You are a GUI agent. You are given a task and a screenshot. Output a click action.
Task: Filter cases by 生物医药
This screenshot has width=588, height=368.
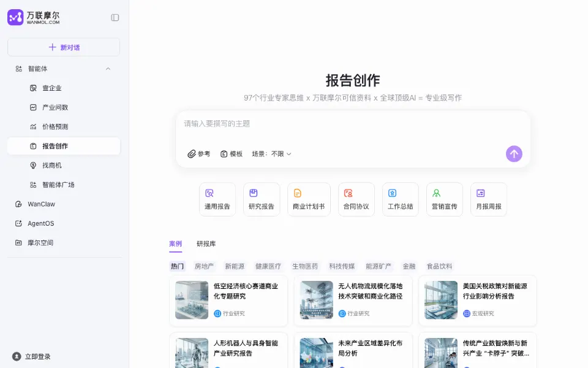click(305, 266)
